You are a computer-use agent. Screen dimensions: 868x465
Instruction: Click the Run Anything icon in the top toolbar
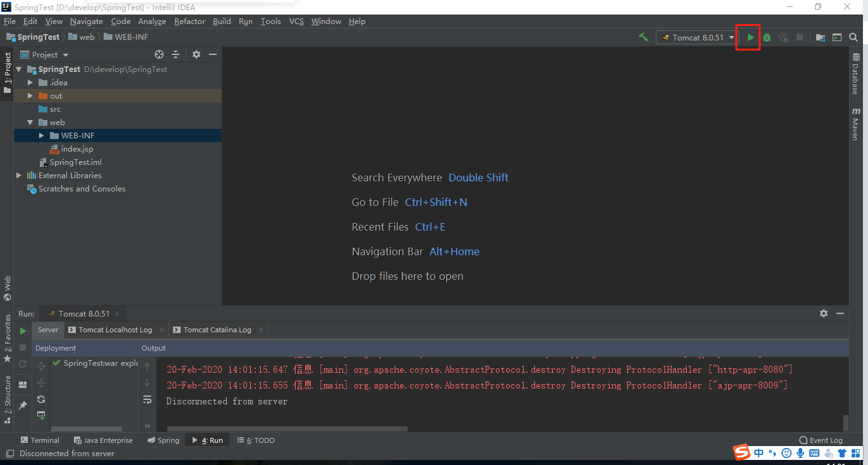(x=837, y=37)
